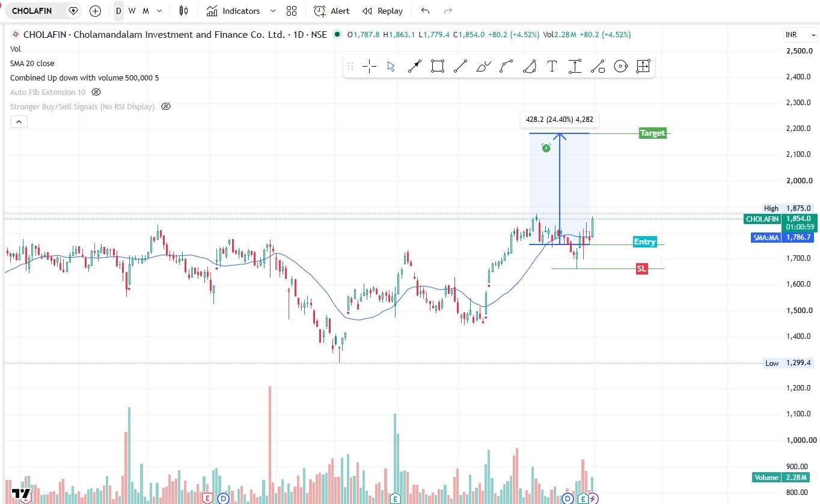820x504 pixels.
Task: Select the arrow pointer cursor tool
Action: (x=391, y=66)
